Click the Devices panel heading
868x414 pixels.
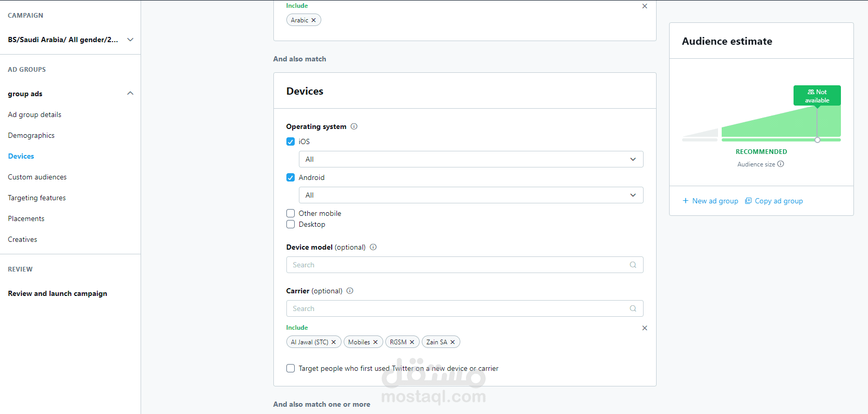pos(305,91)
